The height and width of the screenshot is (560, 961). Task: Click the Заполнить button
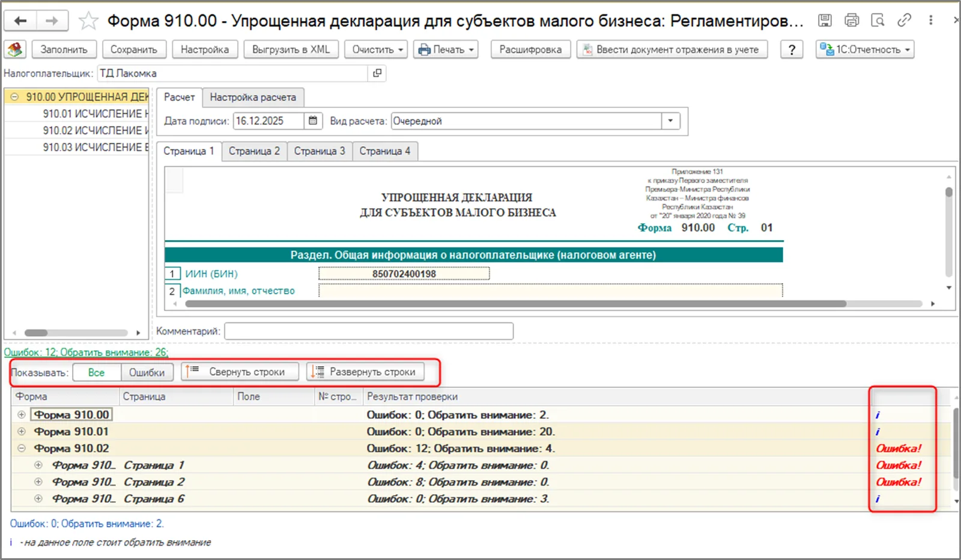pyautogui.click(x=64, y=49)
